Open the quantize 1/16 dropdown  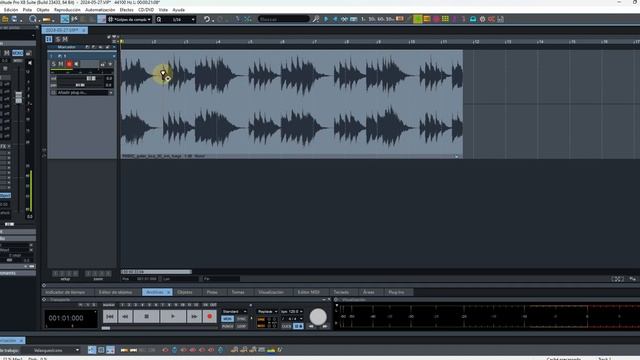pyautogui.click(x=176, y=19)
